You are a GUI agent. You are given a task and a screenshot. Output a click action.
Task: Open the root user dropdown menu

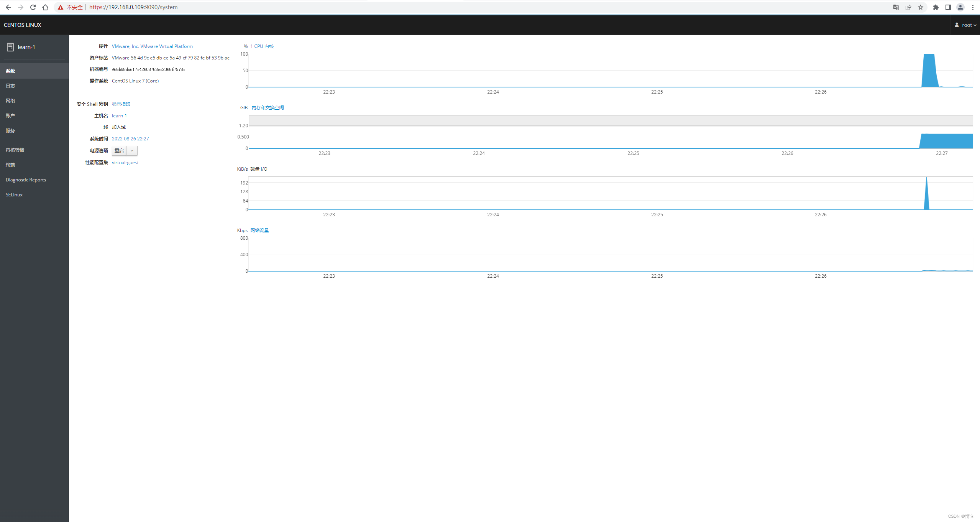coord(965,25)
